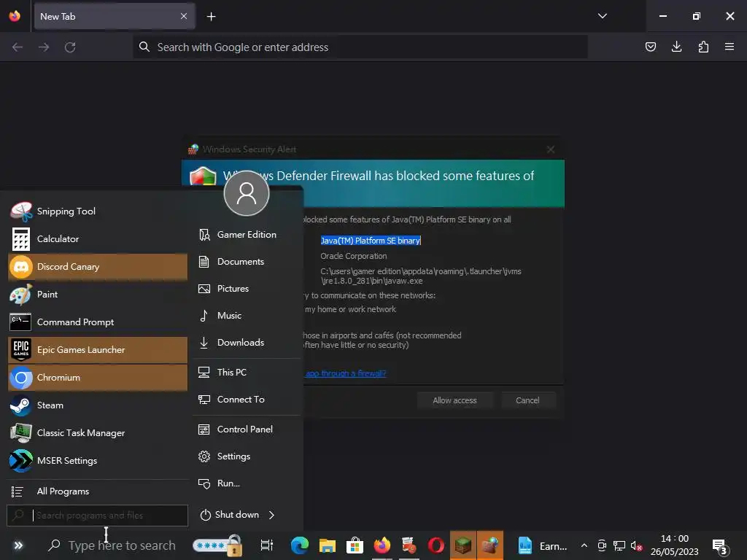
Task: Open Opera browser from taskbar
Action: tap(436, 545)
